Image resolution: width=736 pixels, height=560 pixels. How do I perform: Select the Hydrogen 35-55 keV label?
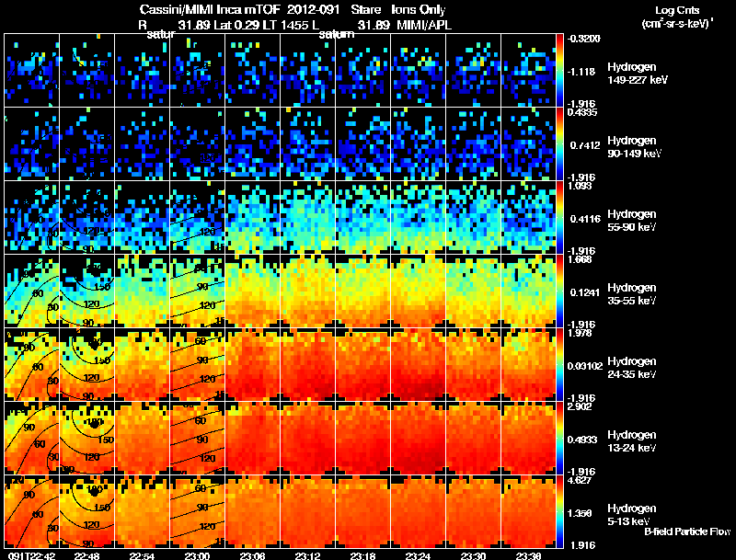(632, 294)
